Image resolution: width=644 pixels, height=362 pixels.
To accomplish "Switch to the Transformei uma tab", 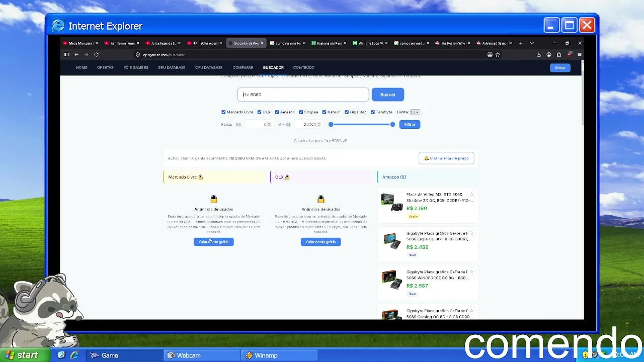I will (x=121, y=43).
